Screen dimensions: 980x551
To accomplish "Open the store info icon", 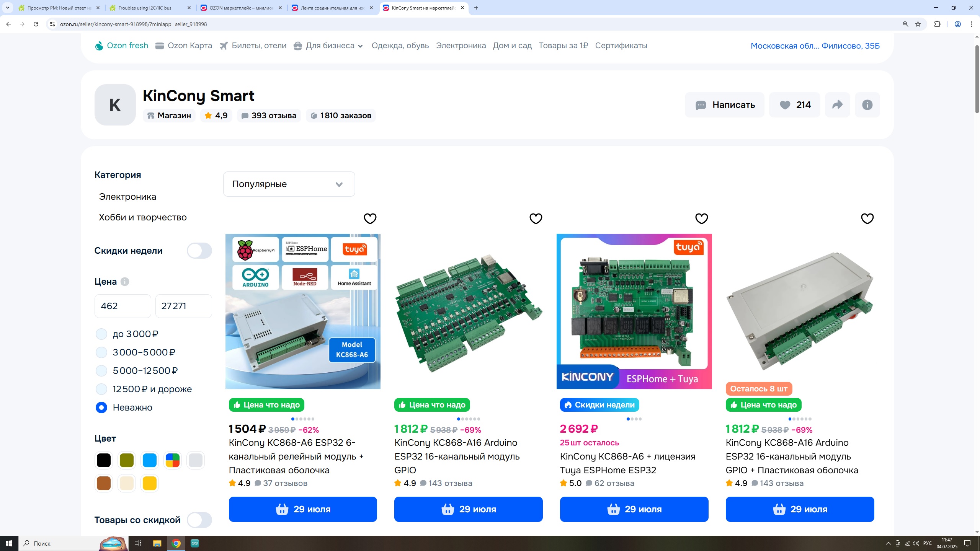I will (867, 105).
